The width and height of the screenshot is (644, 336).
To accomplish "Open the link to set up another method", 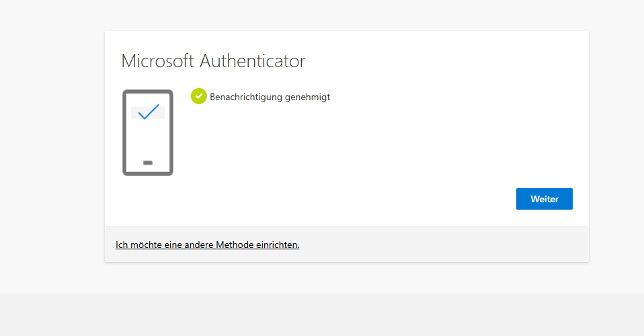I will 207,245.
